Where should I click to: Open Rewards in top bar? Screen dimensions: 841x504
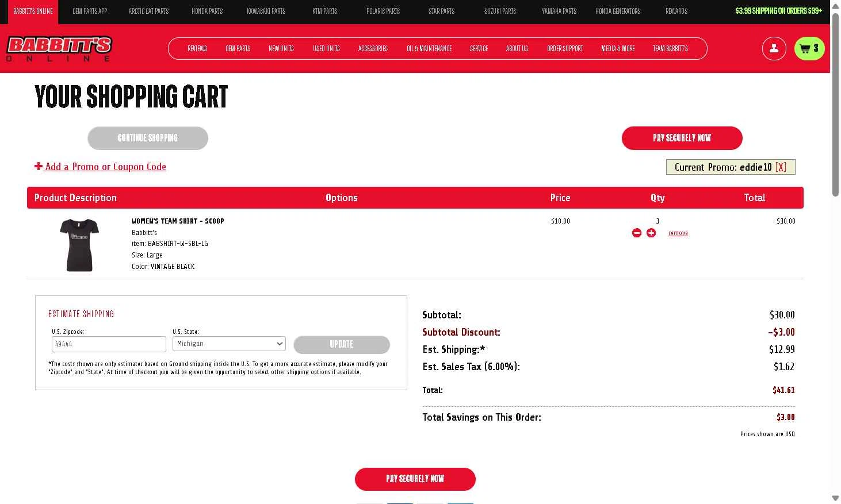click(676, 11)
